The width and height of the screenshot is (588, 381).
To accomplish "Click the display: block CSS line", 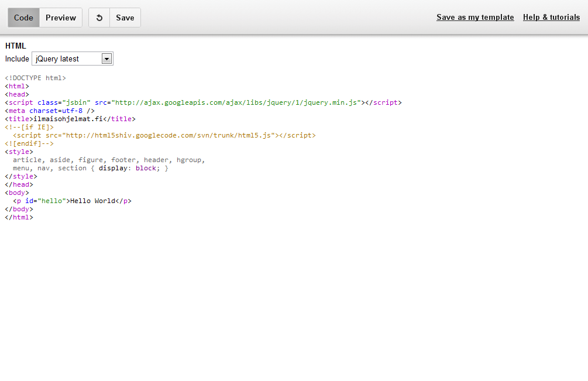I will click(90, 169).
